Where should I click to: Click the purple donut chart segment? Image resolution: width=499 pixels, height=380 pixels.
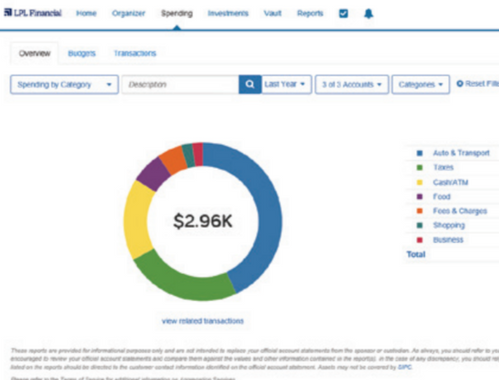(153, 174)
